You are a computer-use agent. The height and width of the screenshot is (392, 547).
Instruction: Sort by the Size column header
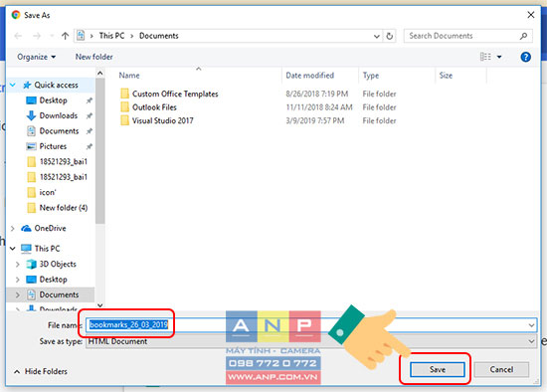[x=446, y=76]
